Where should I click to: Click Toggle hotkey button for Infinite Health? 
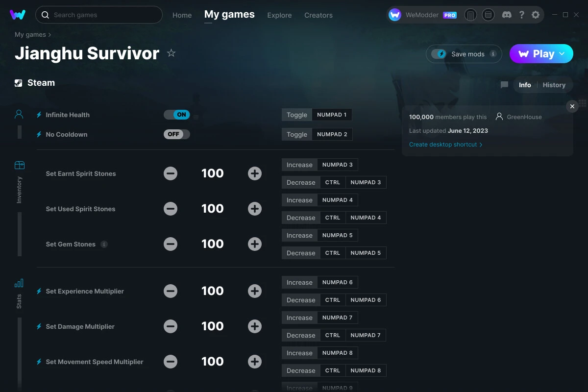pyautogui.click(x=297, y=115)
